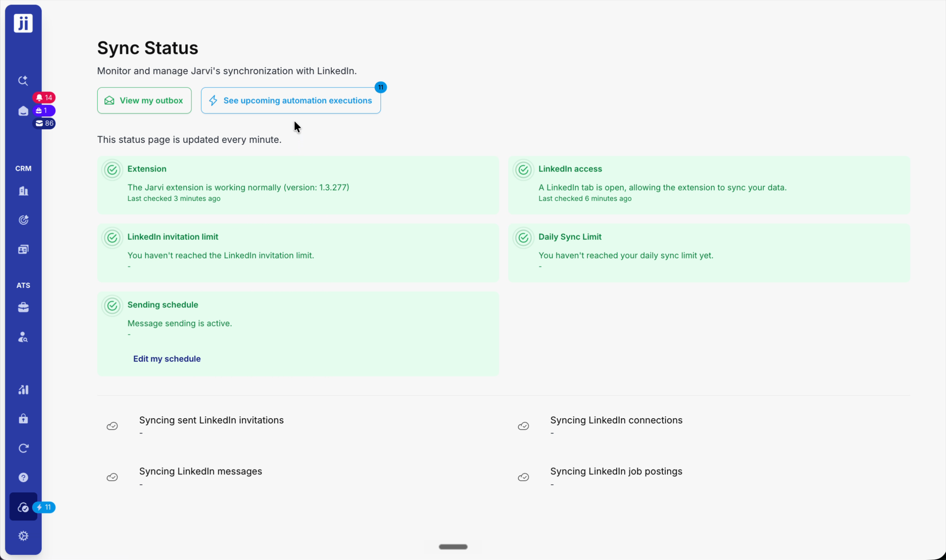Click the Jarvi logo in the sidebar
This screenshot has height=560, width=946.
tap(23, 23)
